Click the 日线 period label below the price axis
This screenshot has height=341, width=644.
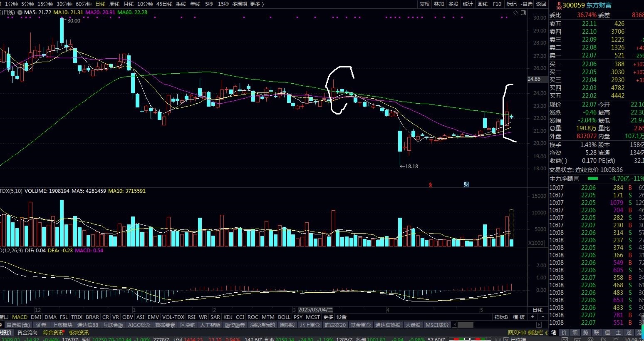(537, 310)
